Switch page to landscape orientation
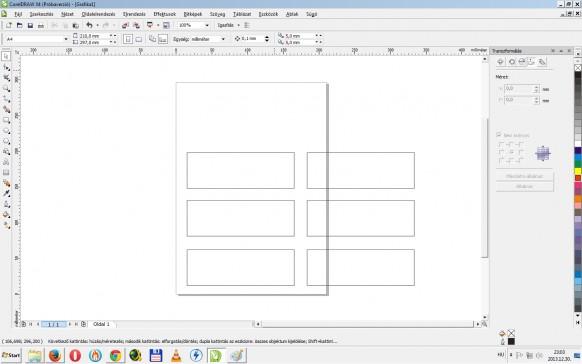Viewport: 582px width, 364px height. (138, 39)
